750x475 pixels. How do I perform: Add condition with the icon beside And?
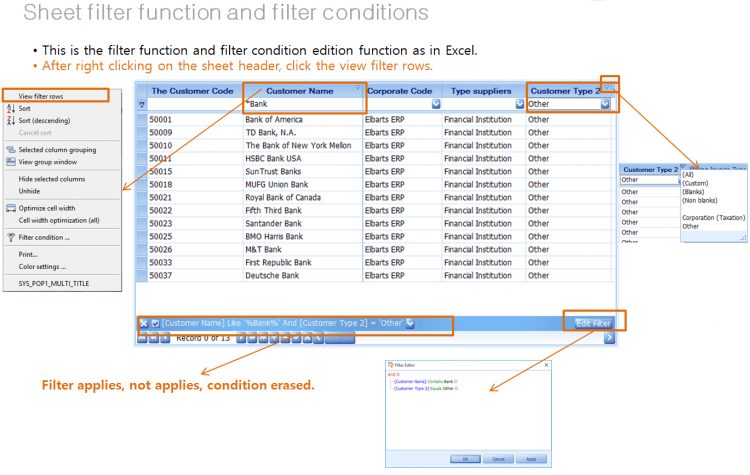coord(397,375)
